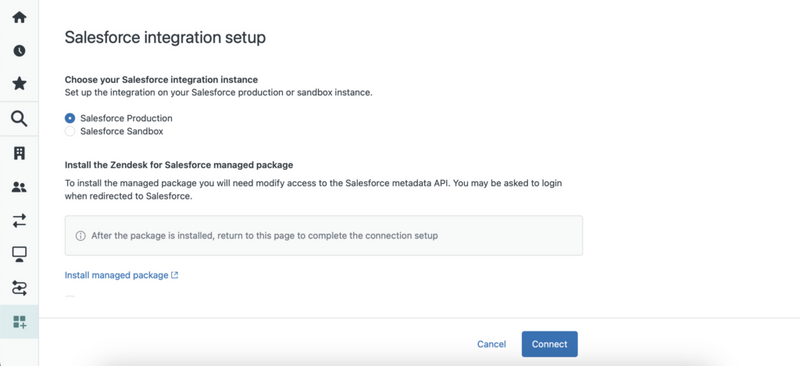Viewport: 800px width, 366px height.
Task: Open the Organizations building icon
Action: click(x=19, y=153)
